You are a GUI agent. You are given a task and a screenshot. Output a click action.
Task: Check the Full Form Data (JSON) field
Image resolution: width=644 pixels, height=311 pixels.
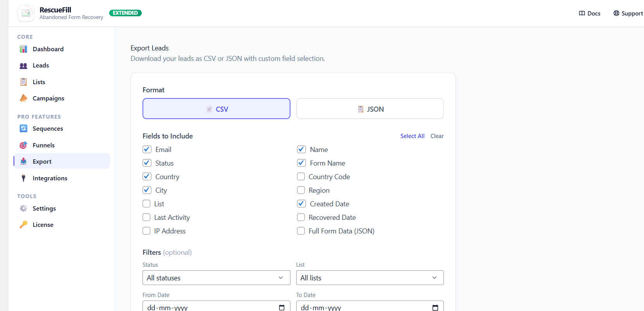[x=301, y=231]
